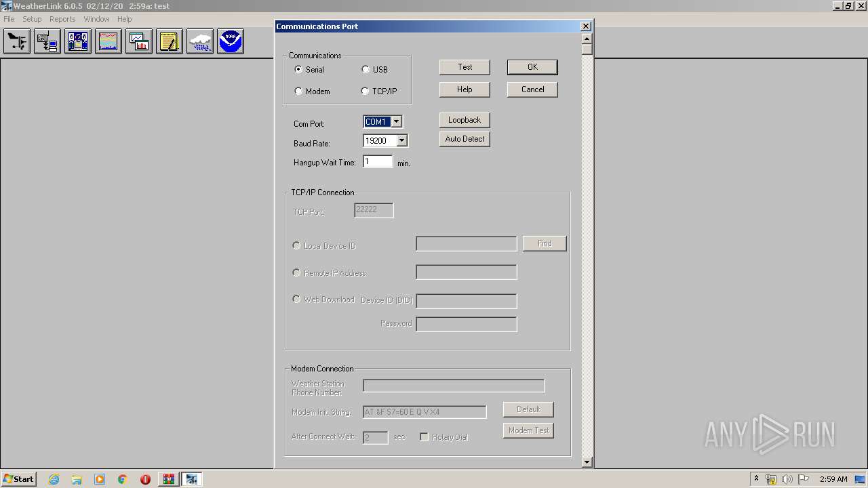This screenshot has height=488, width=868.
Task: Click the volume speaker tray icon
Action: click(x=787, y=479)
